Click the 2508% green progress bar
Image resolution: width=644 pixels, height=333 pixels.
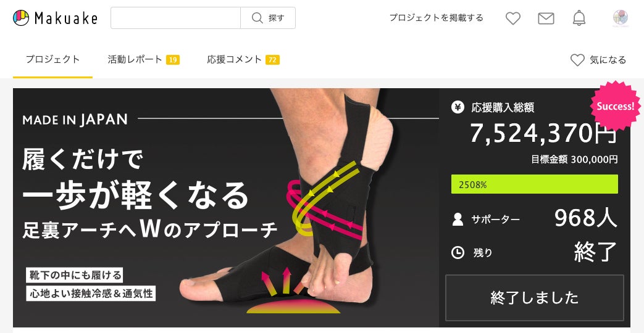point(534,184)
